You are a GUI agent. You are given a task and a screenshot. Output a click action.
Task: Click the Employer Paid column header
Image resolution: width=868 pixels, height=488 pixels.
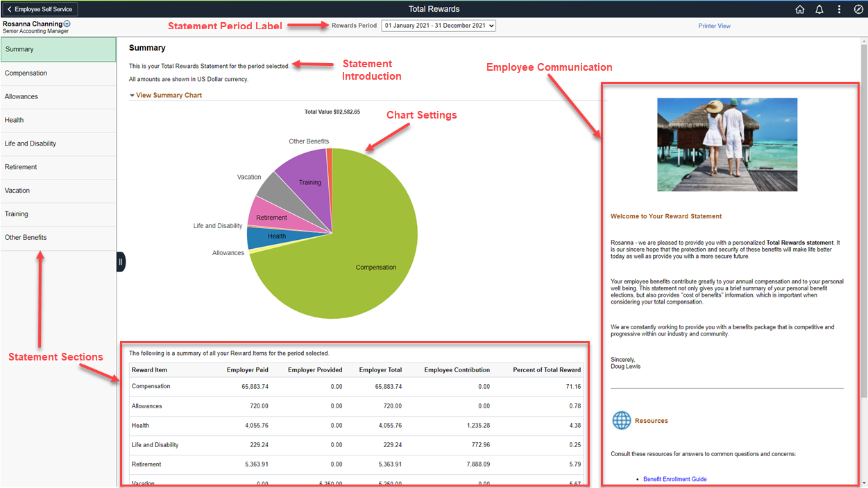[x=248, y=369]
